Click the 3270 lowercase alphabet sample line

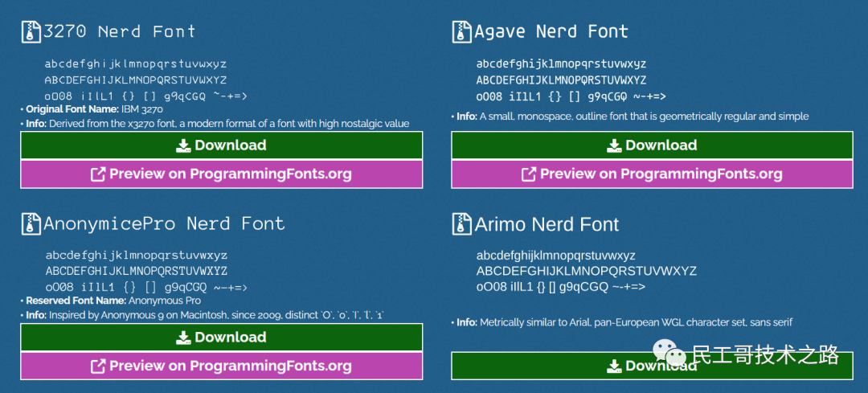(136, 64)
